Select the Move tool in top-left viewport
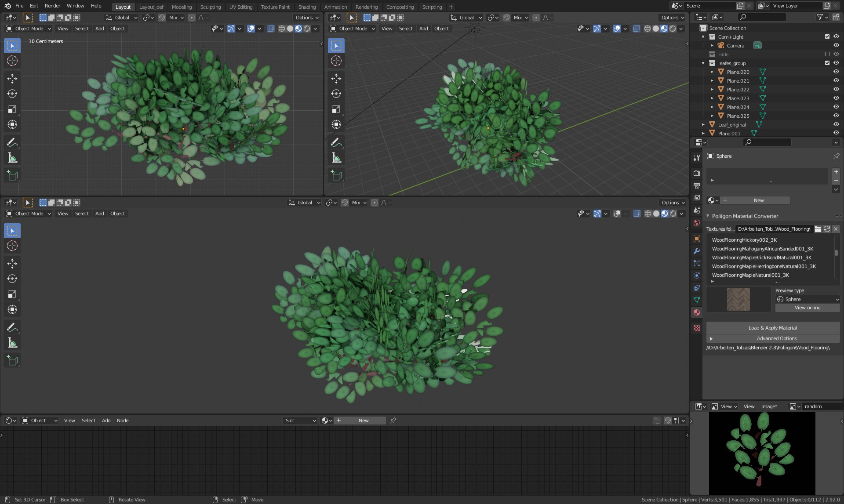 [x=12, y=79]
